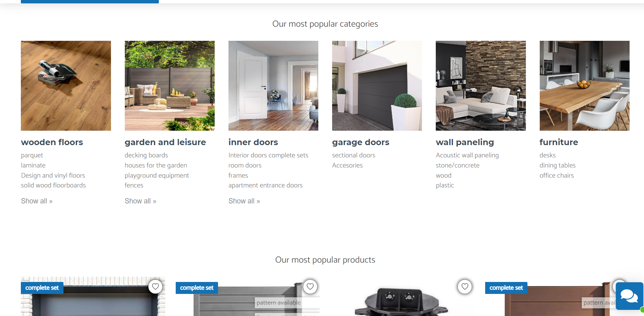Image resolution: width=644 pixels, height=316 pixels.
Task: Click heart icon on grey fence product
Action: (x=310, y=287)
